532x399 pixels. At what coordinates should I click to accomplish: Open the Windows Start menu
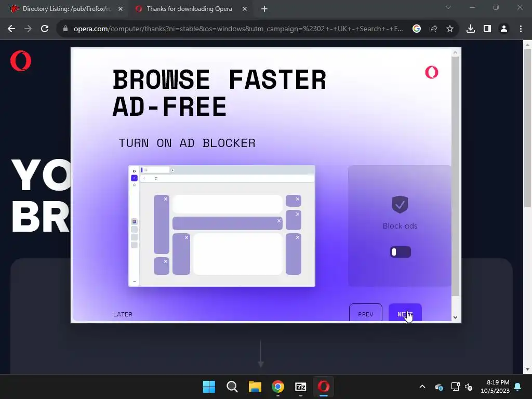coord(209,387)
